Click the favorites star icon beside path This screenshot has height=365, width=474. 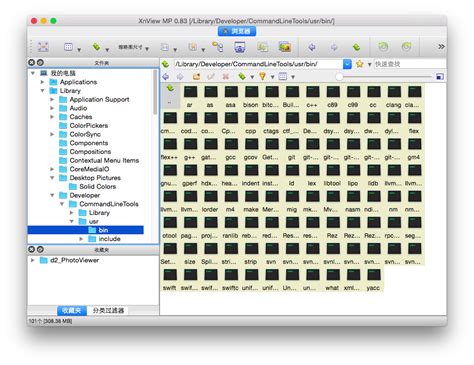(x=359, y=64)
